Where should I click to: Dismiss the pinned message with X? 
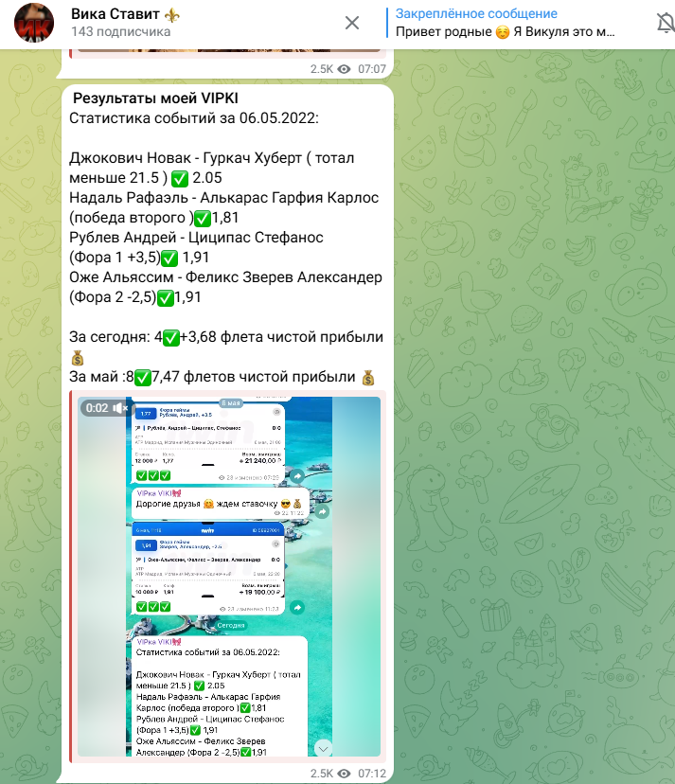click(351, 23)
